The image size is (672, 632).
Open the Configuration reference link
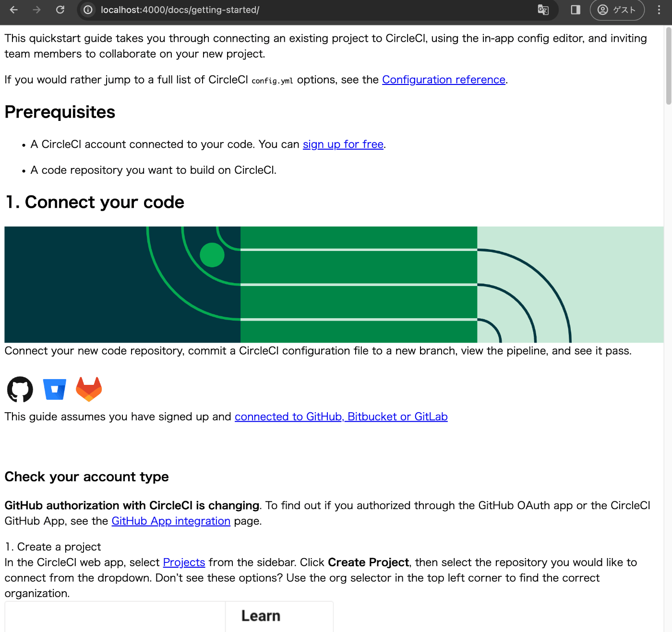[444, 80]
